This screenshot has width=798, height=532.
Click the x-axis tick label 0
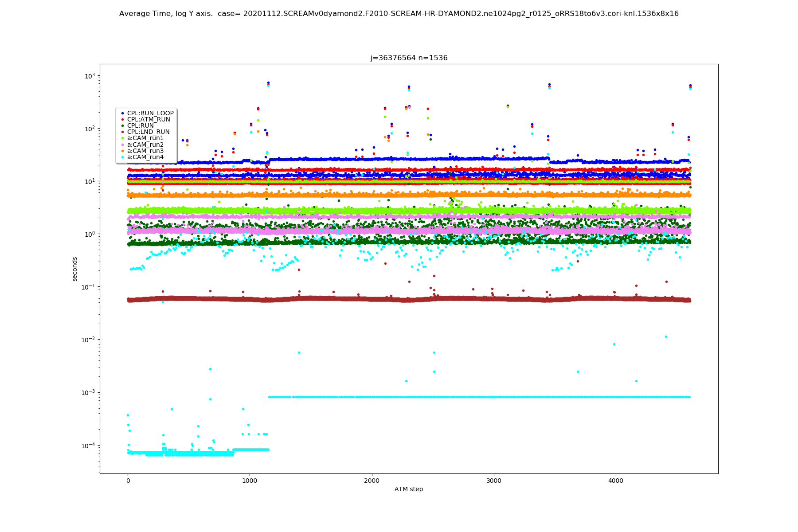pos(128,481)
